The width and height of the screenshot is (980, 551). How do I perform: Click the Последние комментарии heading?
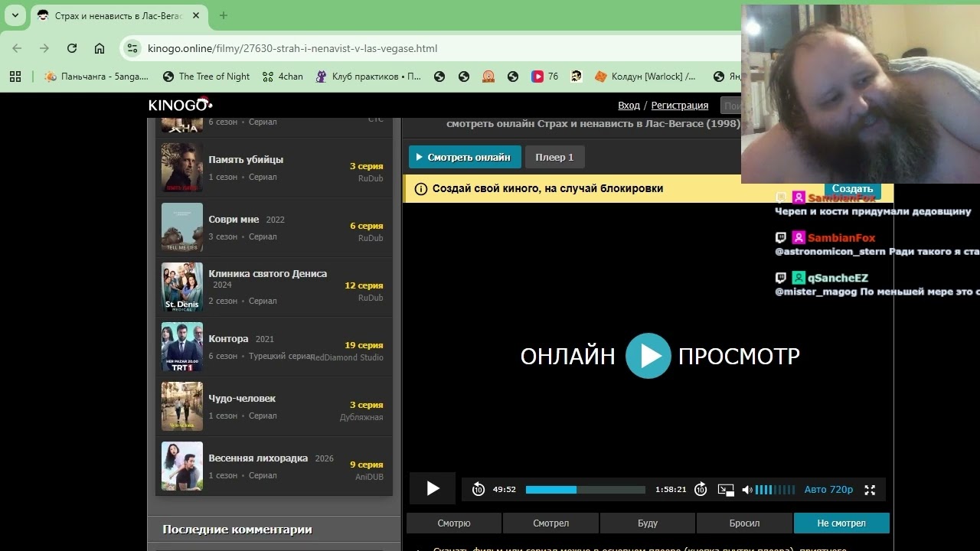(237, 530)
